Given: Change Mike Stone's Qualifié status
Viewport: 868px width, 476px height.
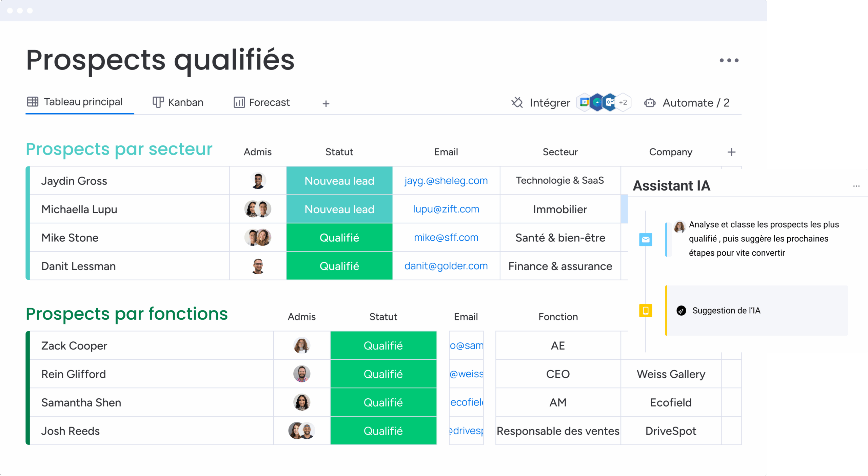Looking at the screenshot, I should (x=339, y=237).
